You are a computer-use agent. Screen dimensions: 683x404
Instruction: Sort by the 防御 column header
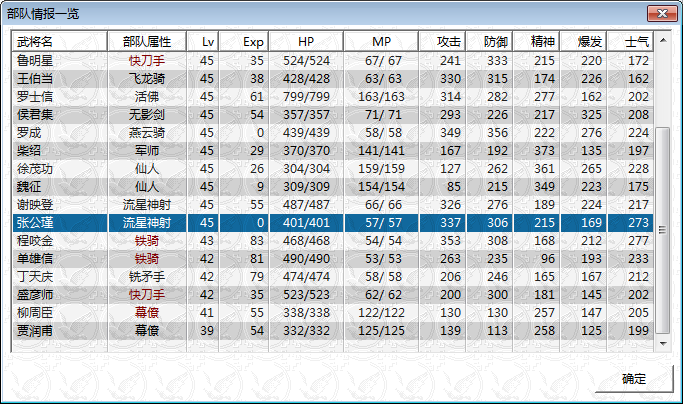tap(489, 41)
